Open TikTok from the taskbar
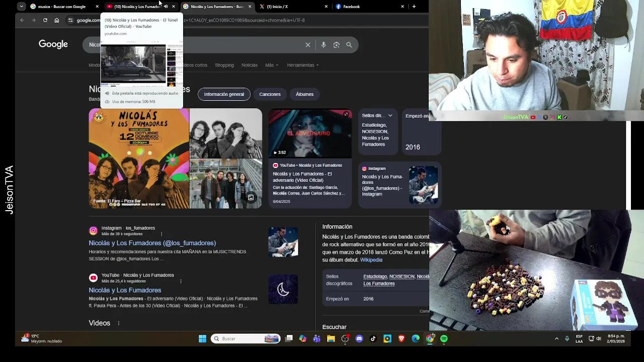 (373, 339)
